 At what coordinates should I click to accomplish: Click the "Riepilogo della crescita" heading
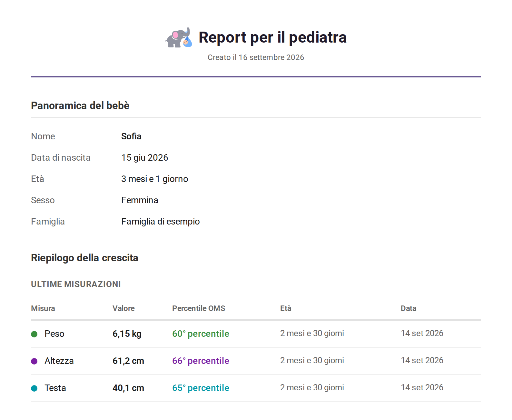pyautogui.click(x=84, y=258)
